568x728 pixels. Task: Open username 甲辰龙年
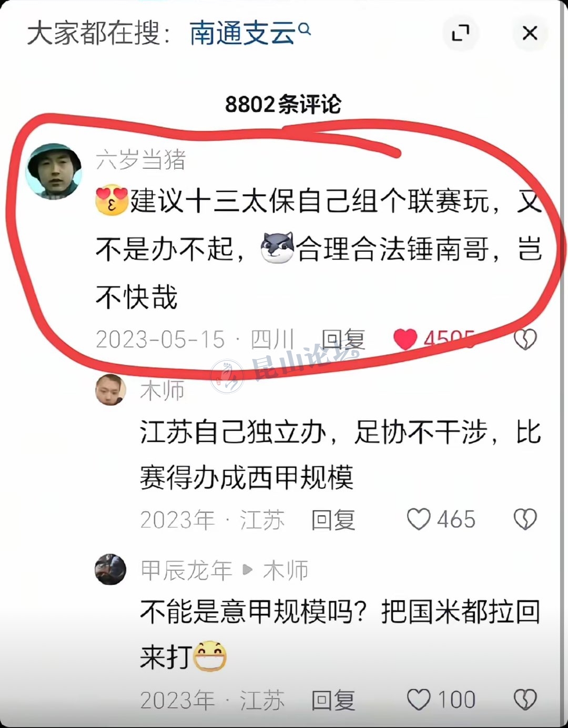(186, 570)
